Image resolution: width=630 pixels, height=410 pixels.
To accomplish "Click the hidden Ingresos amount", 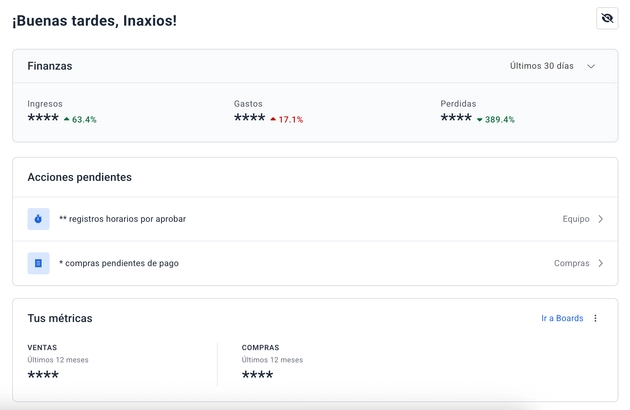I will (43, 119).
